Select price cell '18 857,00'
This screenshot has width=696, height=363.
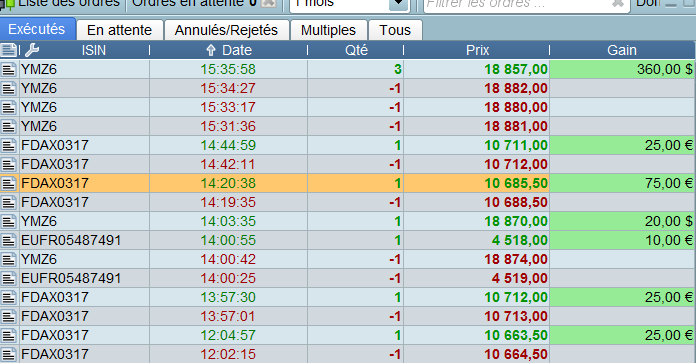coord(477,69)
